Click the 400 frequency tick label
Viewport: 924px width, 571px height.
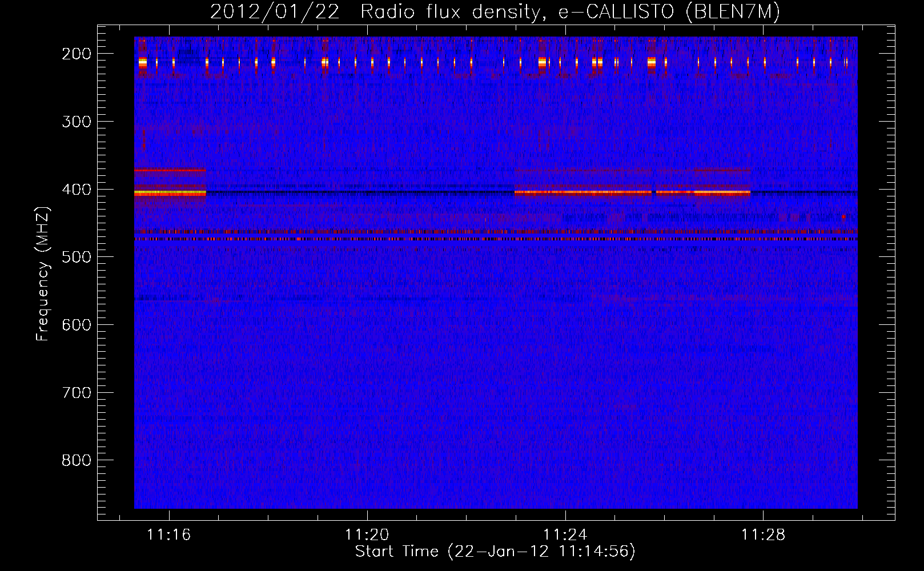click(x=77, y=190)
